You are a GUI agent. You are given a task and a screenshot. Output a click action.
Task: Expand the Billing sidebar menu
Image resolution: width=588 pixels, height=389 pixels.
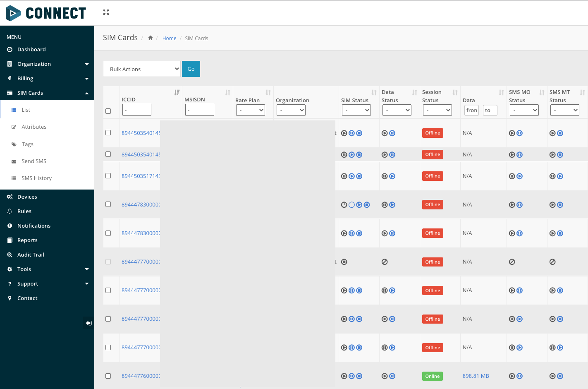pos(47,79)
